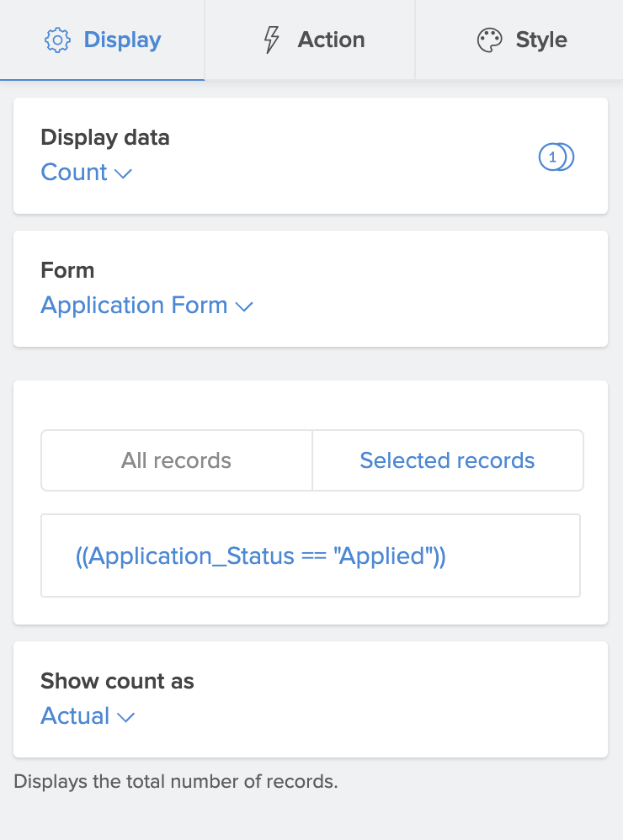This screenshot has width=623, height=840.
Task: Click the palette icon for Style
Action: (x=489, y=40)
